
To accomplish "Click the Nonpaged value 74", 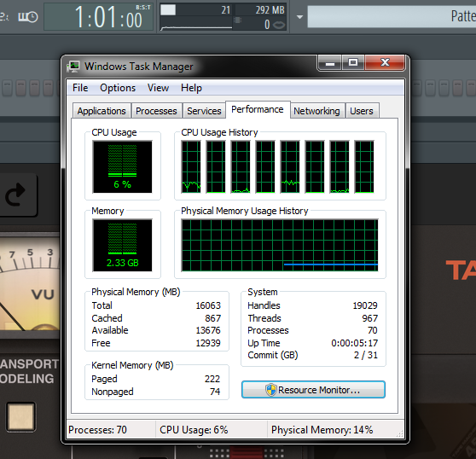I will (215, 392).
